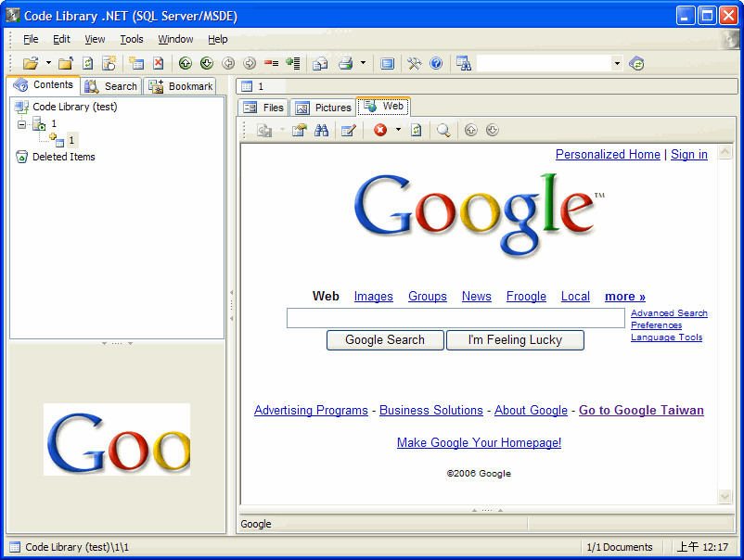Select Code Library (test) root node
This screenshot has height=560, width=744.
pos(75,107)
